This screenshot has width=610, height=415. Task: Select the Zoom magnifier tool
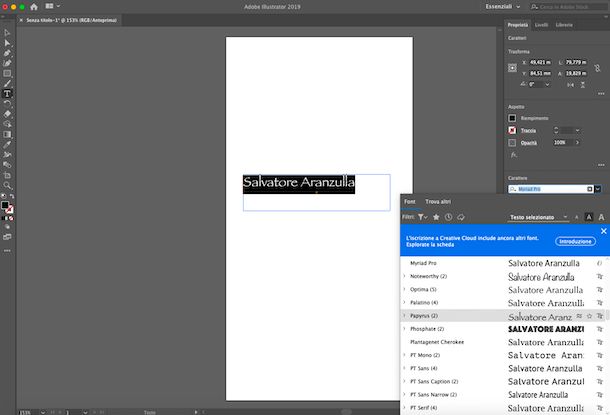coord(7,185)
